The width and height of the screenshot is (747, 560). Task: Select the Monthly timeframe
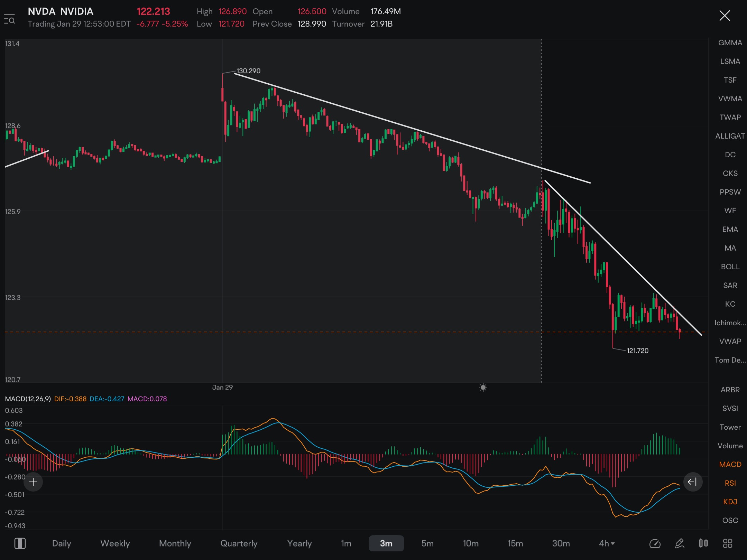175,543
